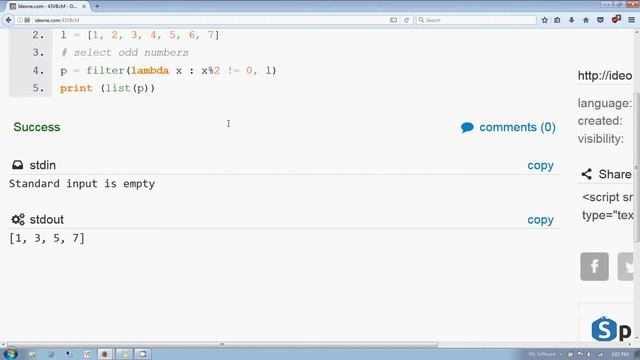640x360 pixels.
Task: Close the Ideone.com tab
Action: pos(84,6)
